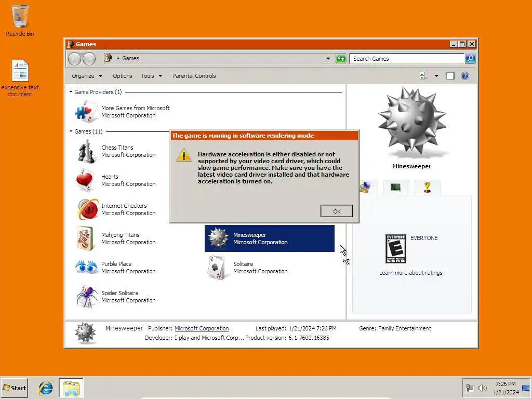Switch to the performance tab with monitor icon
Screen dimensions: 532x399
395,187
